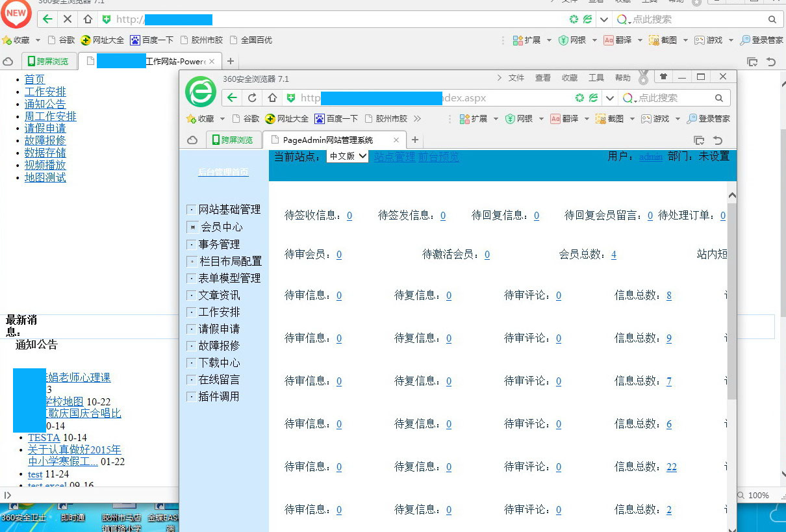Stop page loading in the background browser
Viewport: 786px width, 532px height.
pyautogui.click(x=68, y=19)
